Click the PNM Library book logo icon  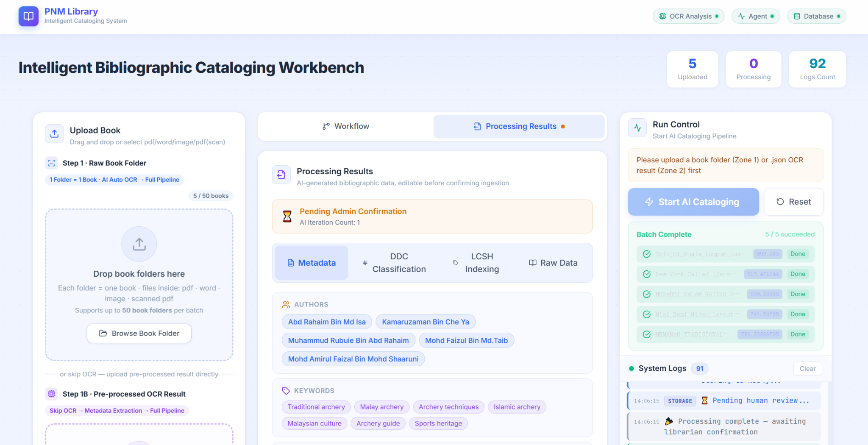tap(28, 17)
